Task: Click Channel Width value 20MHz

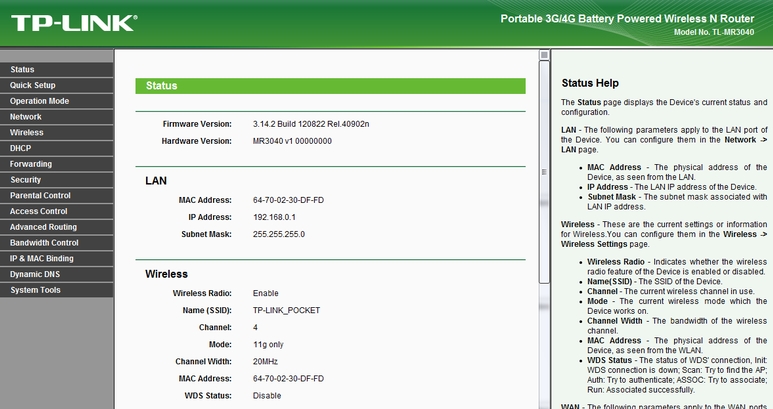Action: pyautogui.click(x=265, y=362)
